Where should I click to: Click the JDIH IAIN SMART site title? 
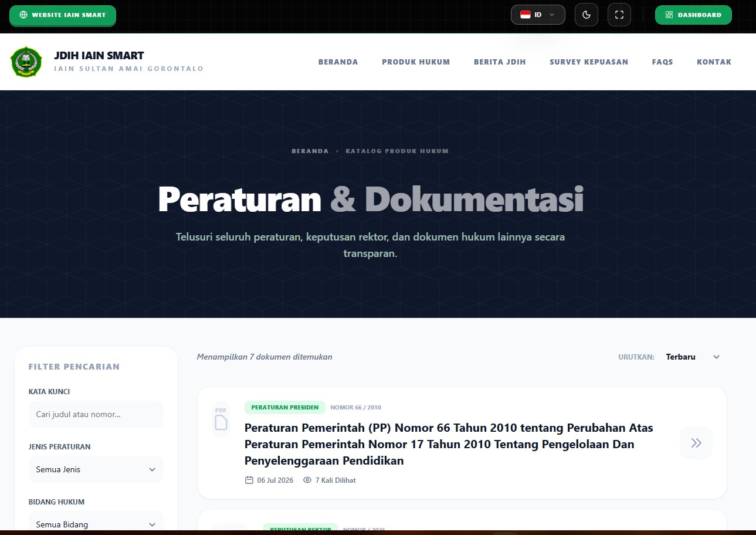[99, 56]
